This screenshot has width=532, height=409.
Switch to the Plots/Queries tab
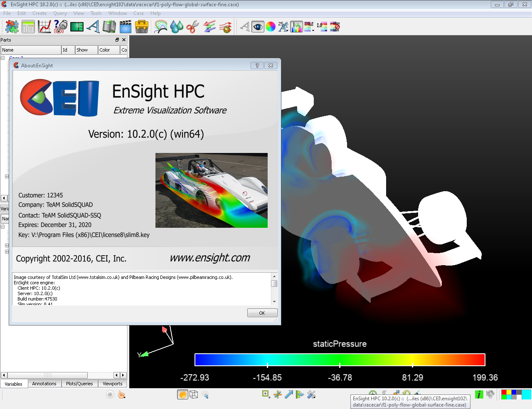[79, 384]
